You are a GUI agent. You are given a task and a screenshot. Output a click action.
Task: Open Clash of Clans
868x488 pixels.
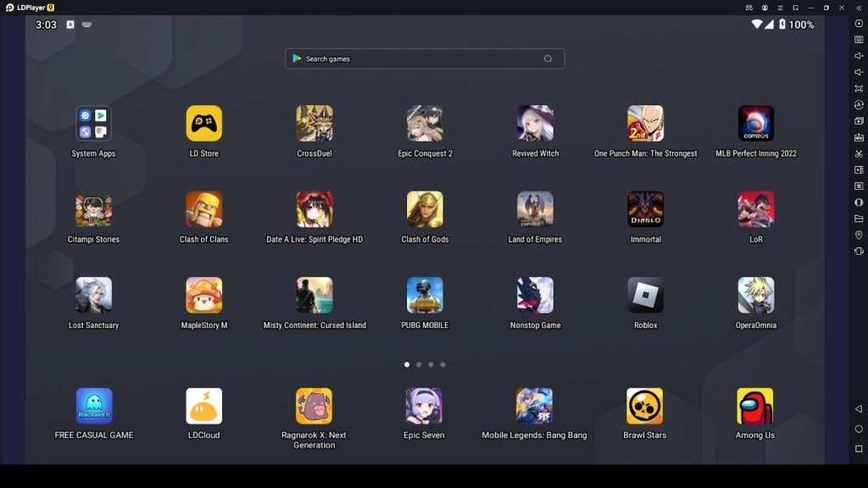[203, 208]
